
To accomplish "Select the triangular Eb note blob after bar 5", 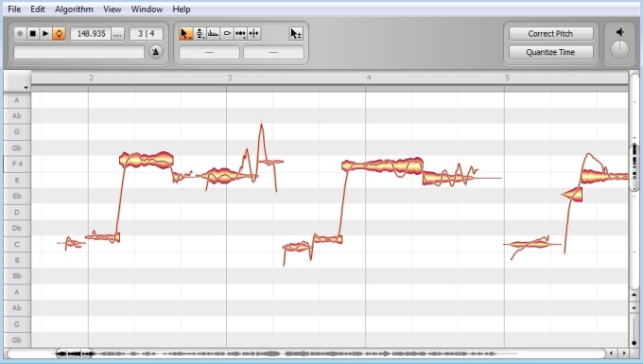I will (575, 195).
